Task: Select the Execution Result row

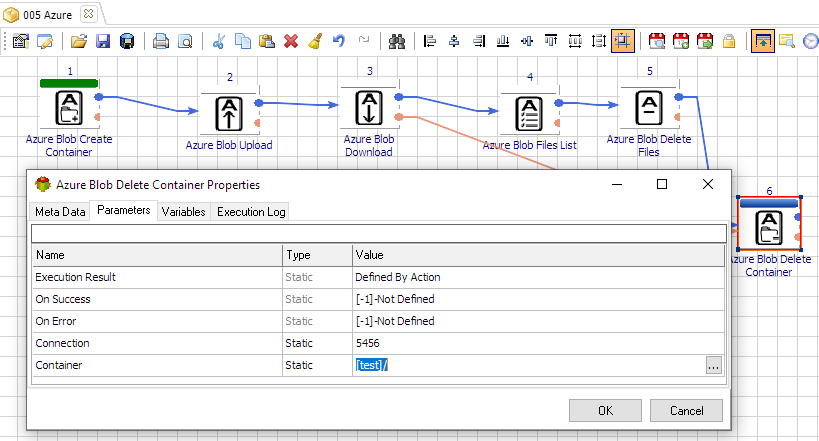Action: point(379,277)
